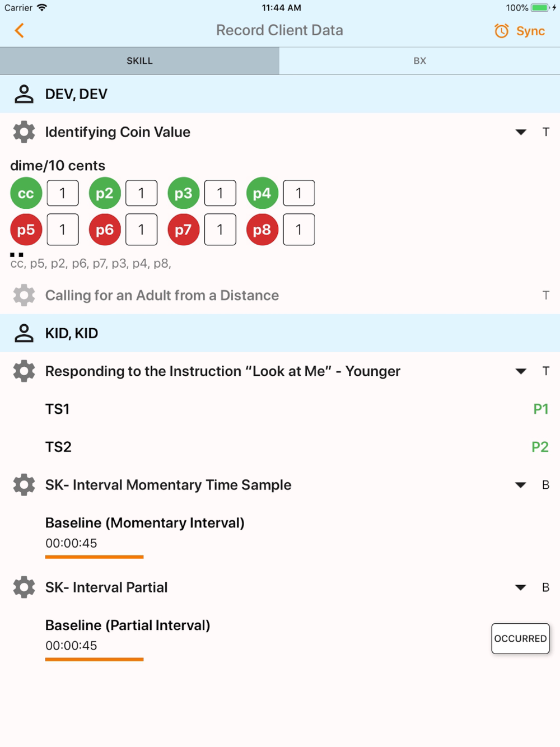Click the count box next to p8
560x747 pixels.
(298, 230)
